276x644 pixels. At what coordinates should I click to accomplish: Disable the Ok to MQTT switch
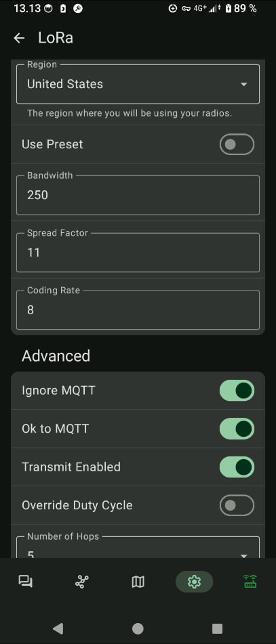click(237, 429)
